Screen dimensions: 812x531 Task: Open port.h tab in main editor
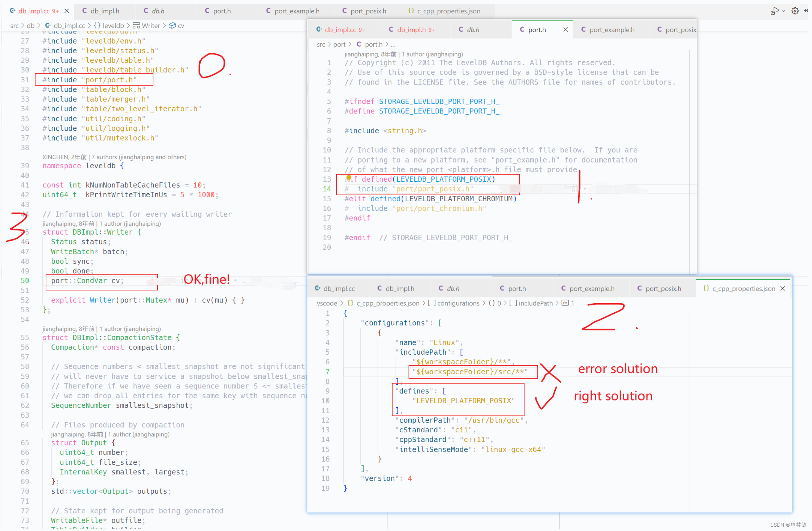[x=222, y=11]
